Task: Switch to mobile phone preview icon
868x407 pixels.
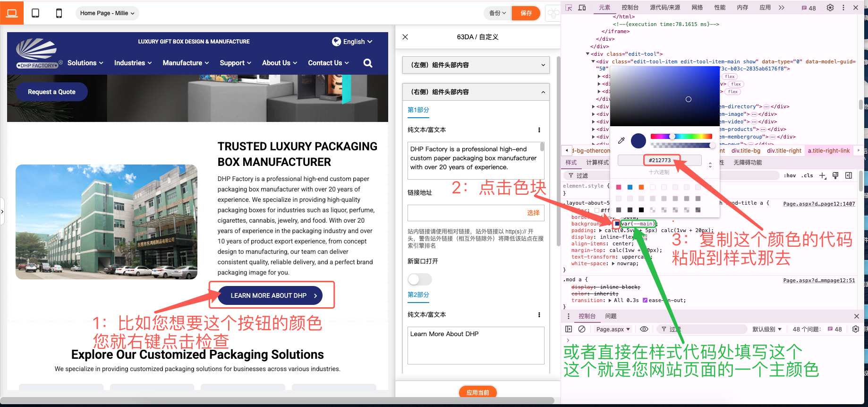Action: 59,13
